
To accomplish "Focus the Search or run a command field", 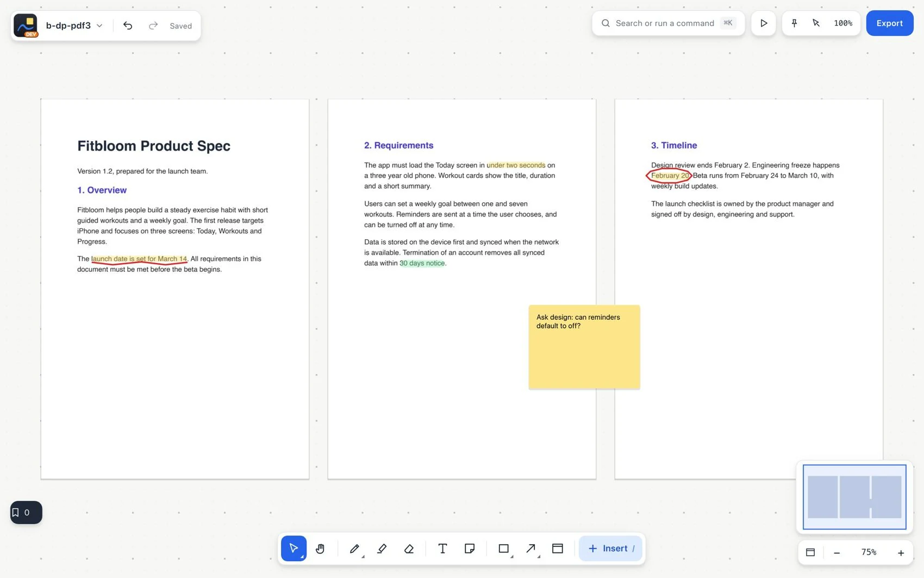I will point(669,23).
